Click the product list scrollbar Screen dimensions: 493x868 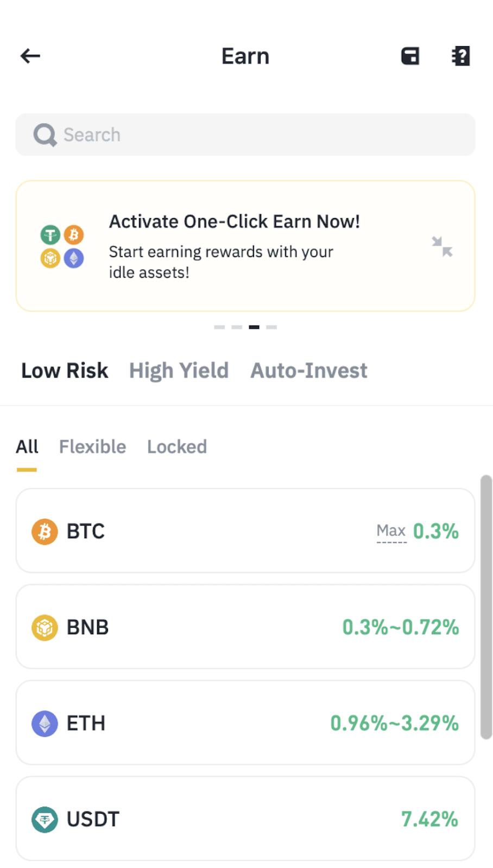click(486, 607)
